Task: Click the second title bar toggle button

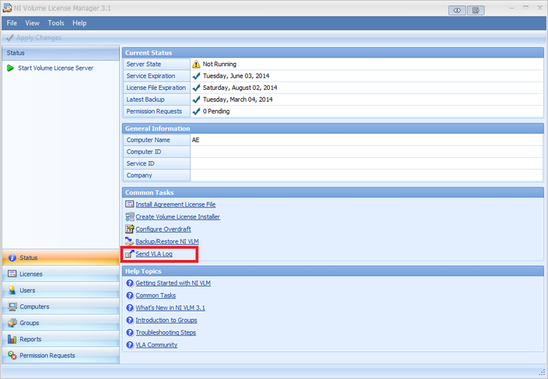Action: pyautogui.click(x=476, y=10)
